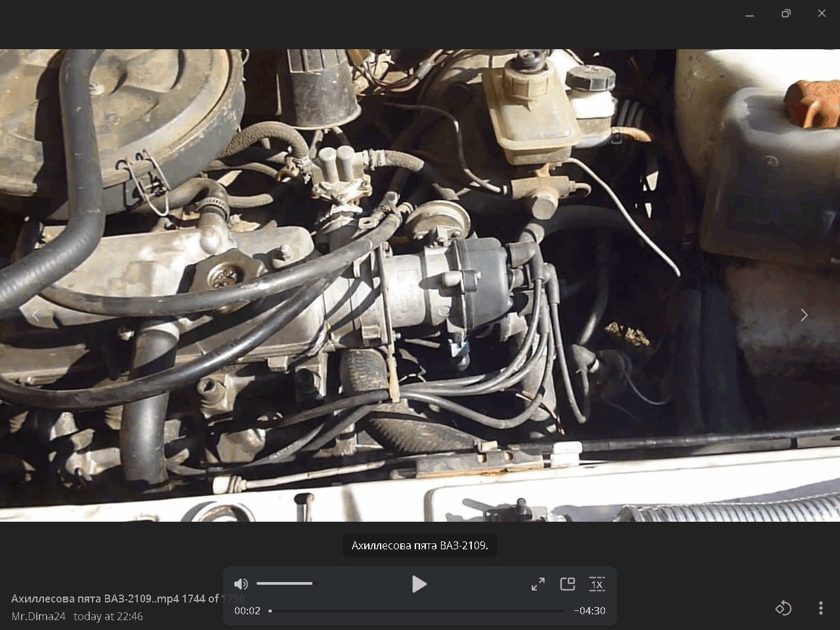Seek on the video progress bar
Viewport: 840px width, 630px height.
click(417, 611)
